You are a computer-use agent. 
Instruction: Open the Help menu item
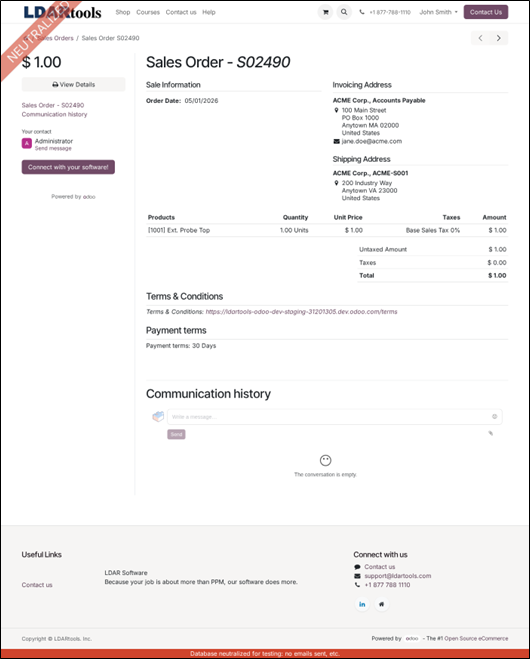tap(209, 12)
